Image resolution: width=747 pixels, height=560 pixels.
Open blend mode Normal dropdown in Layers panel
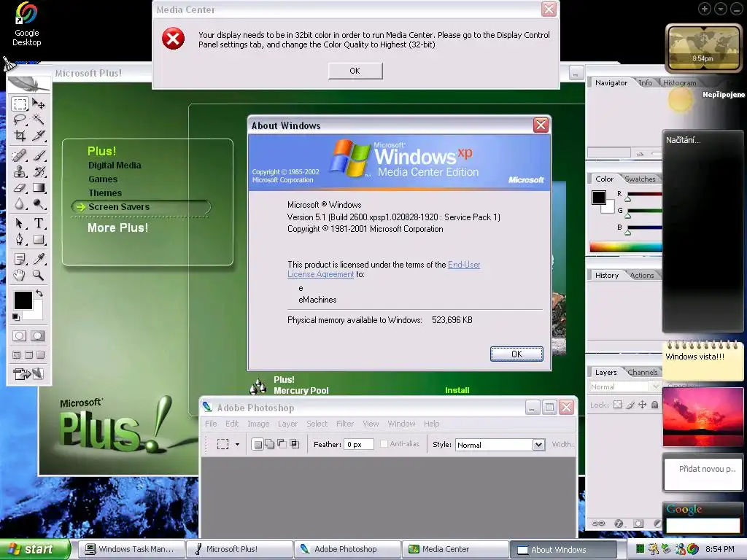tap(624, 386)
